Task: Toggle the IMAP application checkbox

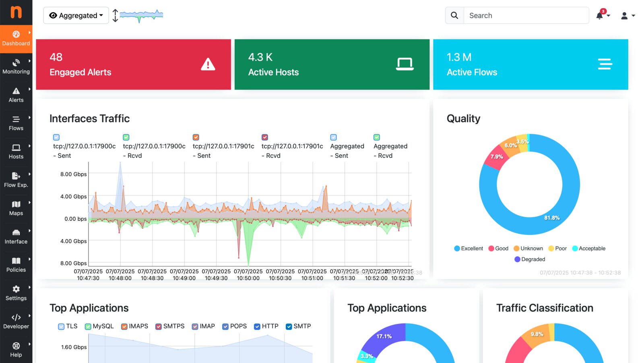Action: [x=195, y=326]
